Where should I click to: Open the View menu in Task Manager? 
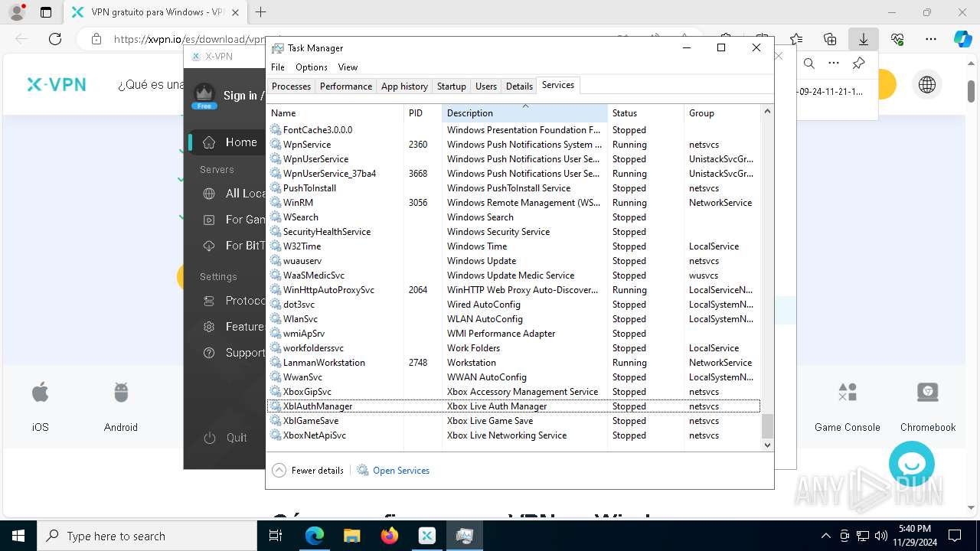tap(348, 67)
